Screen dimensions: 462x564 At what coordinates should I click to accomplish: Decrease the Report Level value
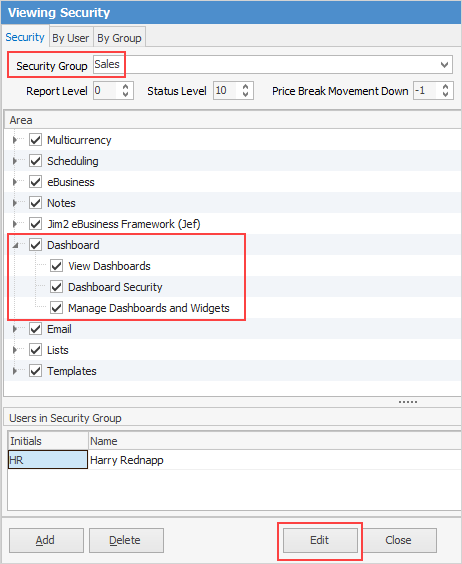125,94
